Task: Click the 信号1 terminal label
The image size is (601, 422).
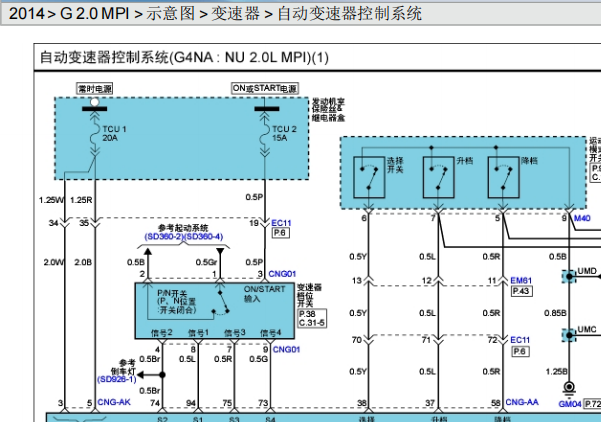Action: click(198, 333)
